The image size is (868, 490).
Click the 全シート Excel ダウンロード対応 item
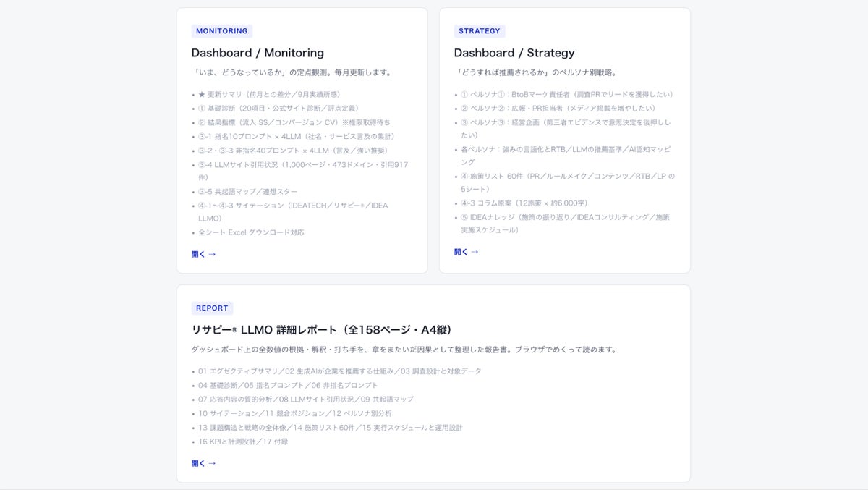(251, 233)
